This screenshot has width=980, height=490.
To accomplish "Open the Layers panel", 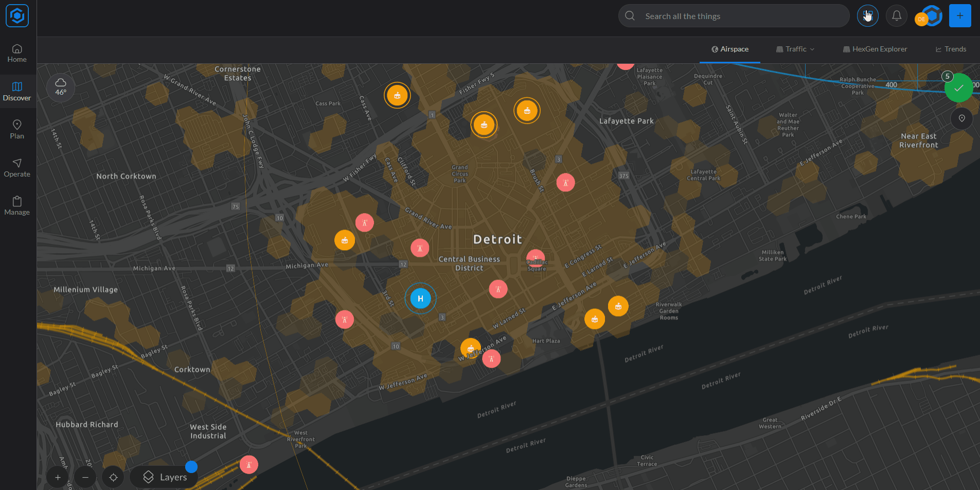I will [165, 477].
